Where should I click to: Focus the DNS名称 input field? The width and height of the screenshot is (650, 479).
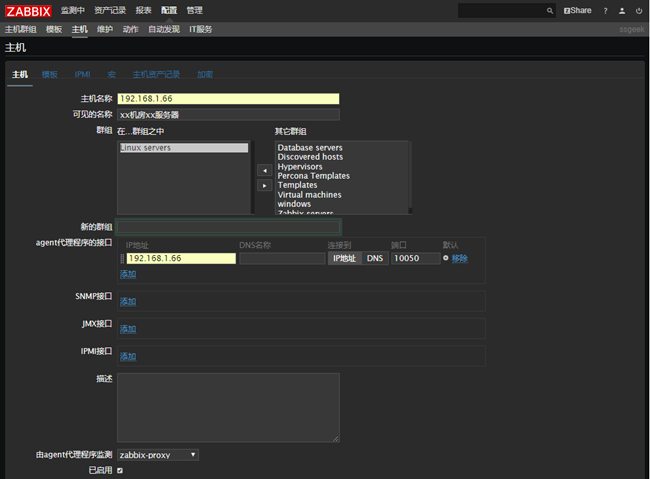pyautogui.click(x=282, y=258)
